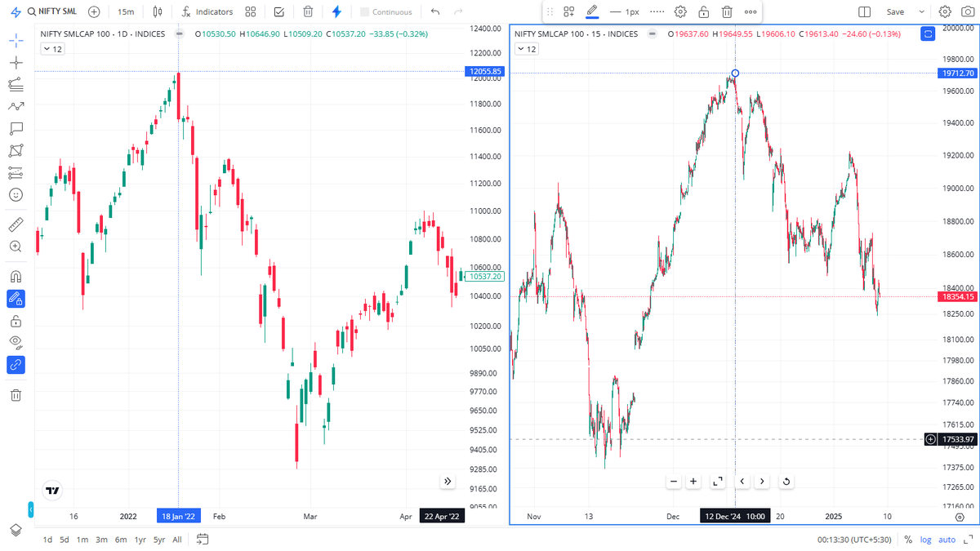Toggle auto scale

click(947, 540)
